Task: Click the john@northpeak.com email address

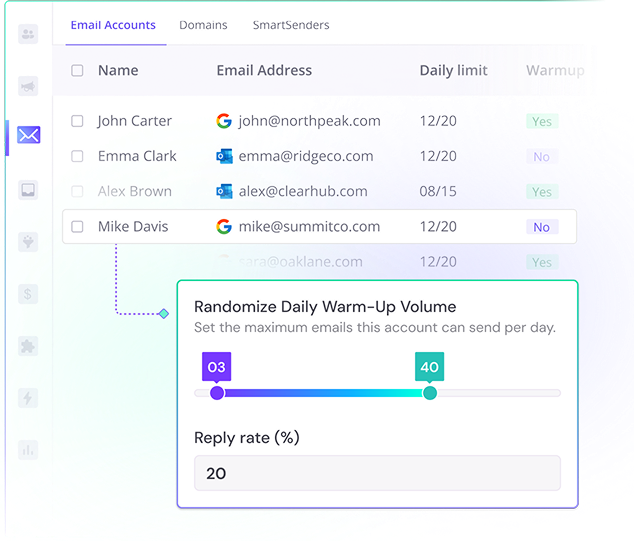Action: tap(309, 121)
